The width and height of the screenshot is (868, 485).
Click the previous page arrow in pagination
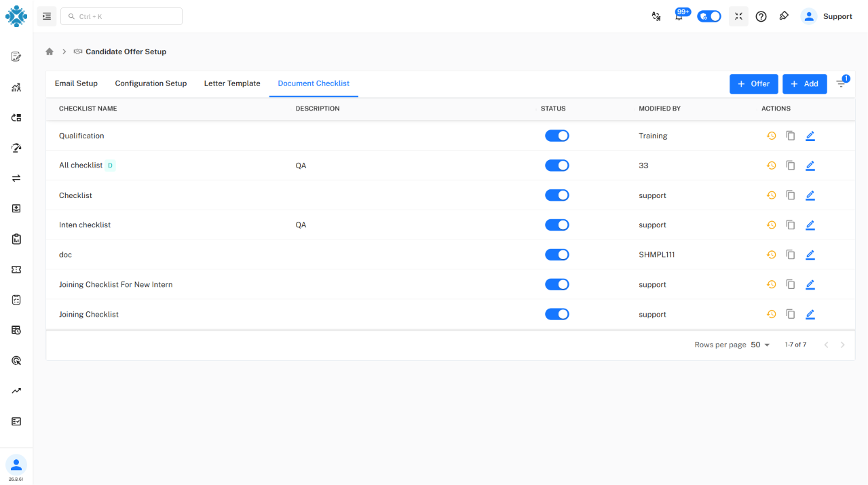(826, 345)
